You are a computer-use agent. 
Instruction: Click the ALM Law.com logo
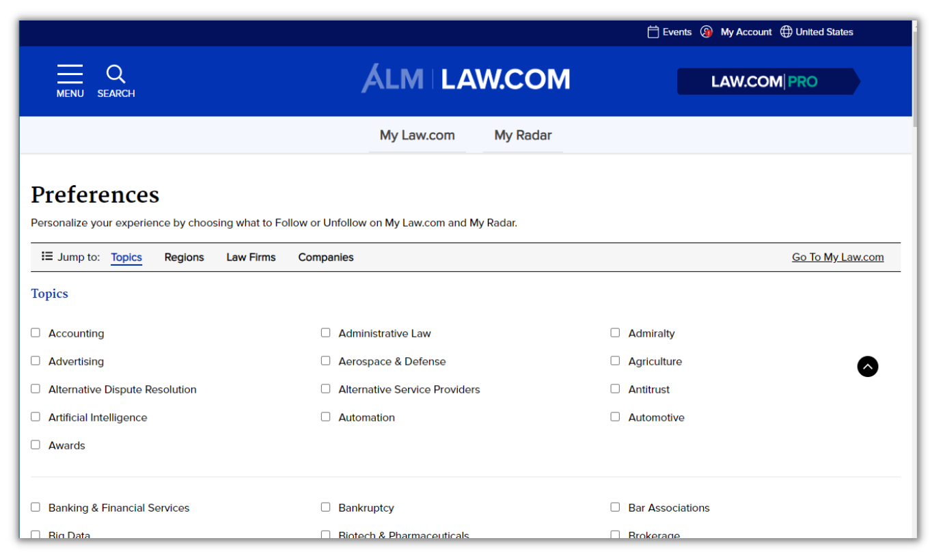click(x=465, y=79)
